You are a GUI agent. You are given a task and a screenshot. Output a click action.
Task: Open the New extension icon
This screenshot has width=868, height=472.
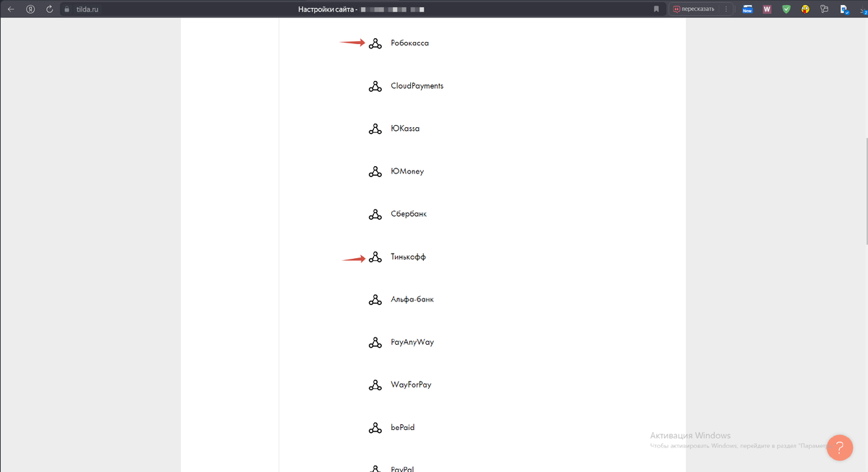pyautogui.click(x=747, y=9)
